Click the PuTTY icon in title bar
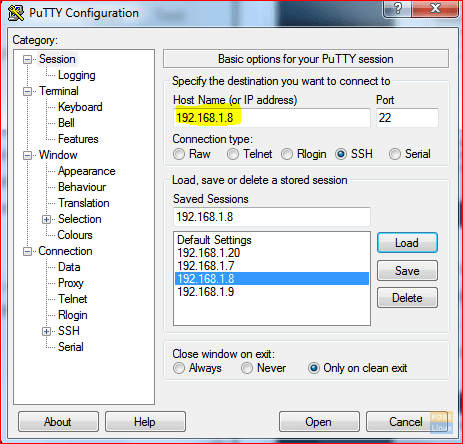This screenshot has width=463, height=444. coord(16,13)
